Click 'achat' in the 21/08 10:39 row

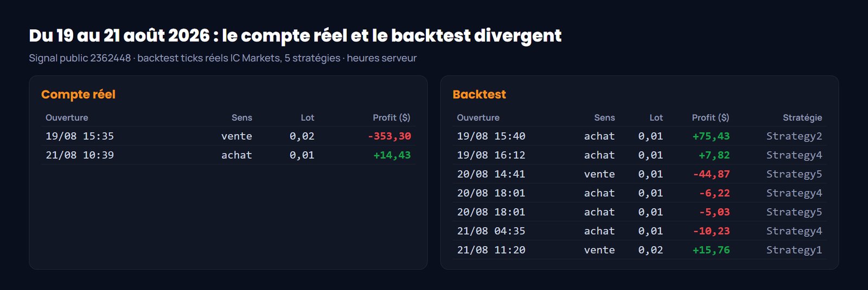coord(237,155)
